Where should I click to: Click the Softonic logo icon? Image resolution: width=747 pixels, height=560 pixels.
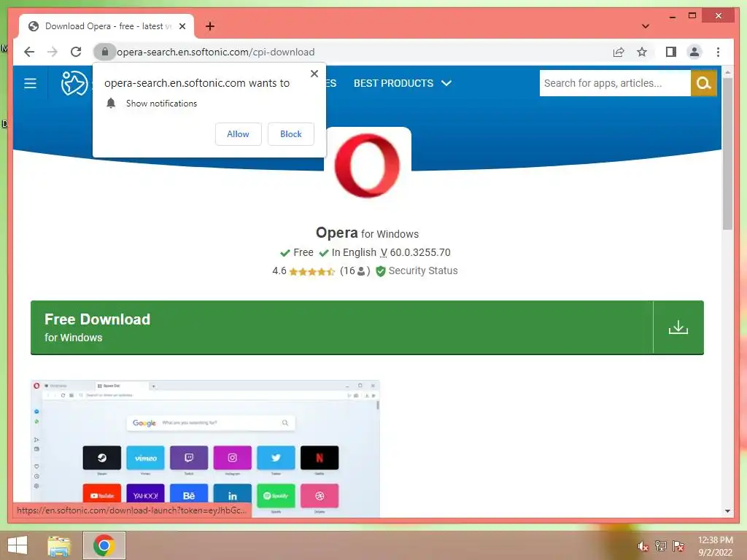click(74, 83)
